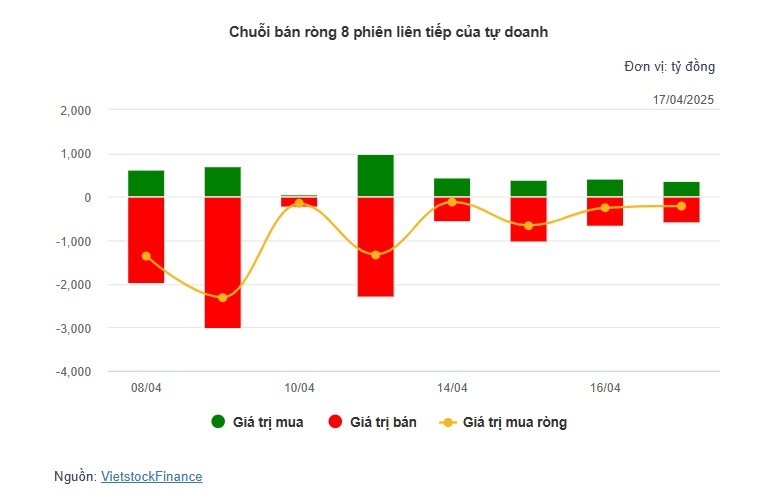
Task: Select the green buy bar for 16/04
Action: point(605,188)
